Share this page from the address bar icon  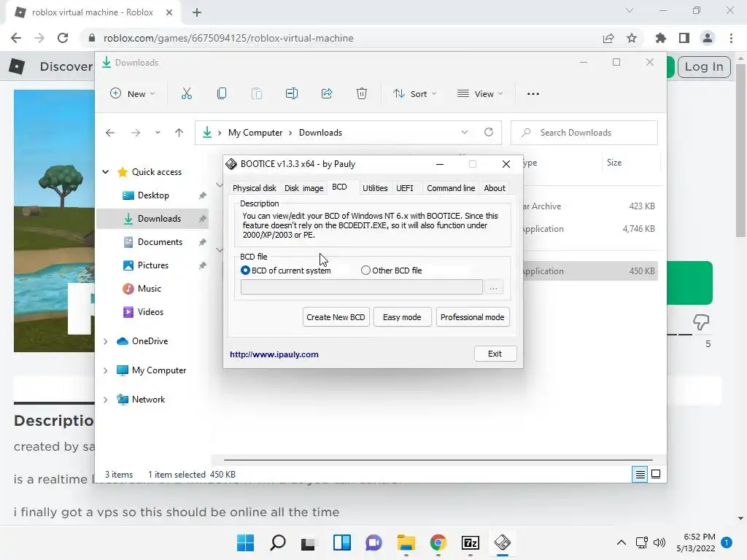point(608,38)
